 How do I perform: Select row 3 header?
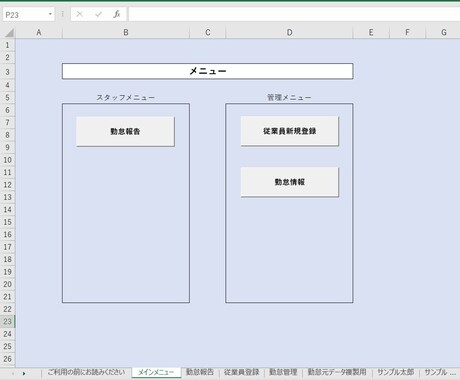point(8,72)
